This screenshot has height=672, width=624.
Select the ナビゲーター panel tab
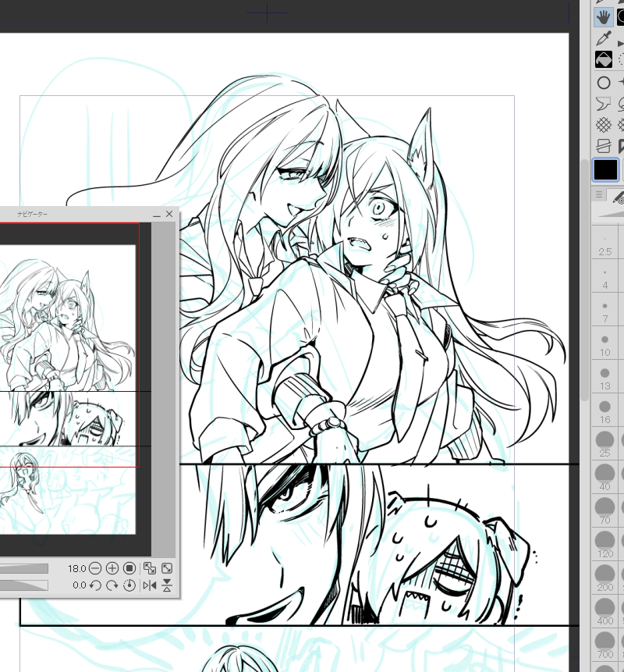click(x=33, y=214)
